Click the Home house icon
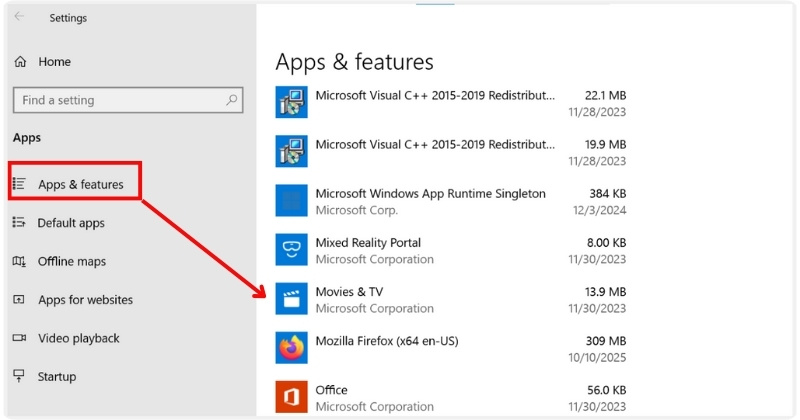800x420 pixels. (20, 62)
